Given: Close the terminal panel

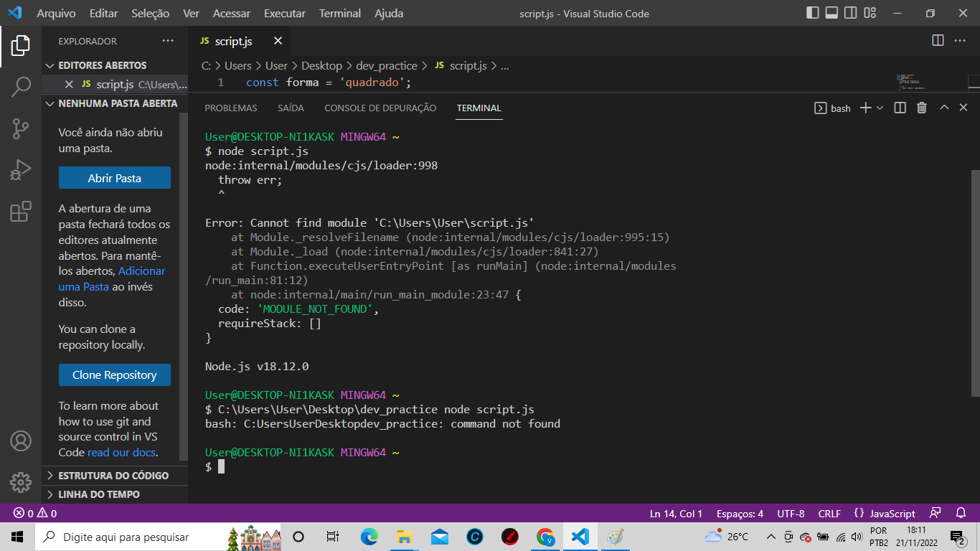Looking at the screenshot, I should pyautogui.click(x=963, y=108).
